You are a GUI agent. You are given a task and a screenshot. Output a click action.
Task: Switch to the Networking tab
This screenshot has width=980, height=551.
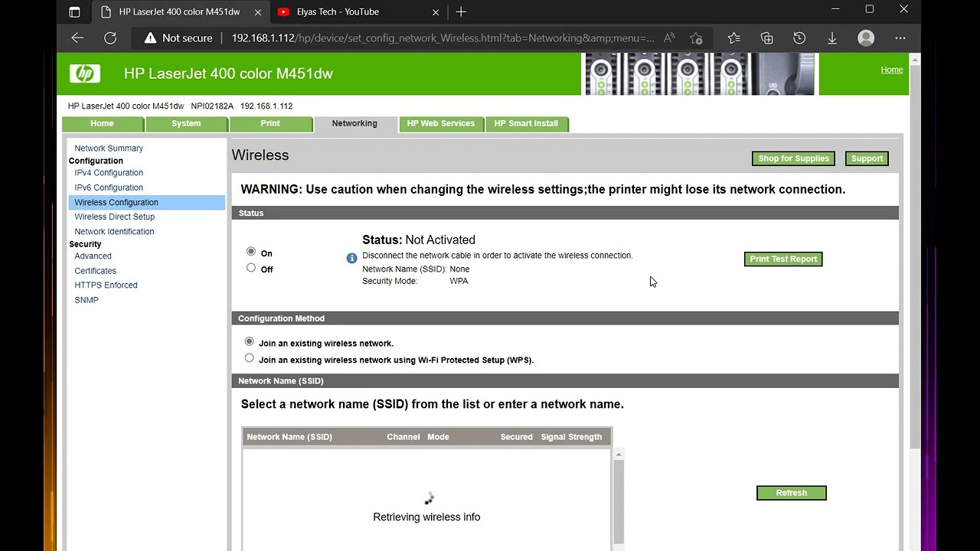[x=354, y=124]
